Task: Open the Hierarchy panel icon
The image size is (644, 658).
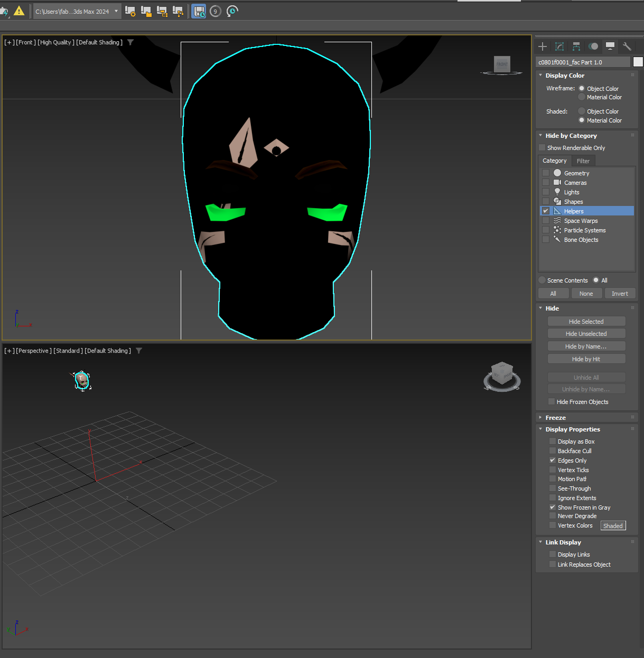Action: pos(576,46)
